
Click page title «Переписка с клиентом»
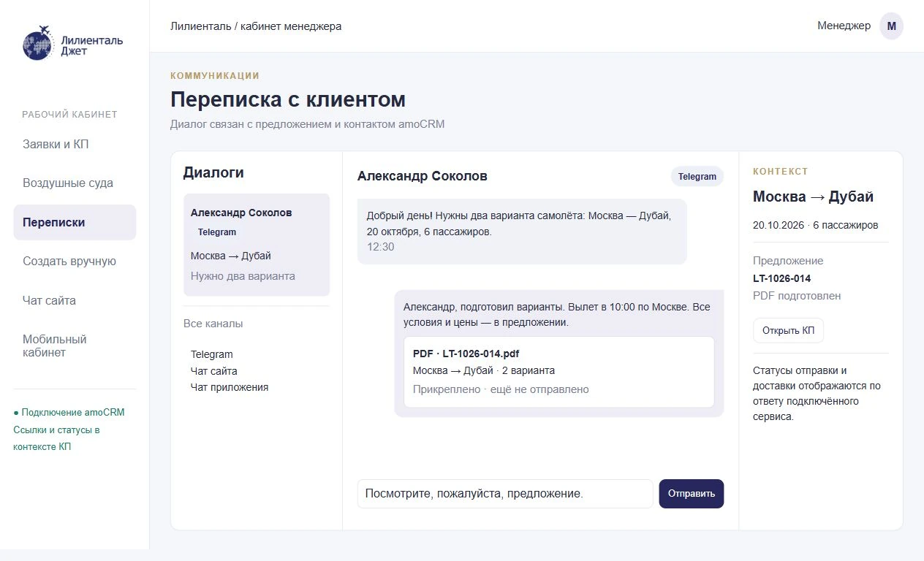[x=288, y=99]
